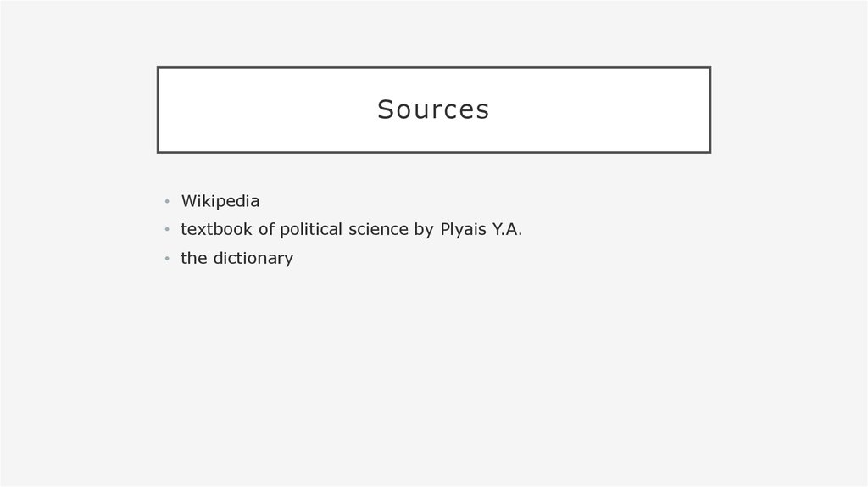Viewport: 868px width, 487px height.
Task: Click the blank slide area below the bullet list
Action: coord(434,377)
